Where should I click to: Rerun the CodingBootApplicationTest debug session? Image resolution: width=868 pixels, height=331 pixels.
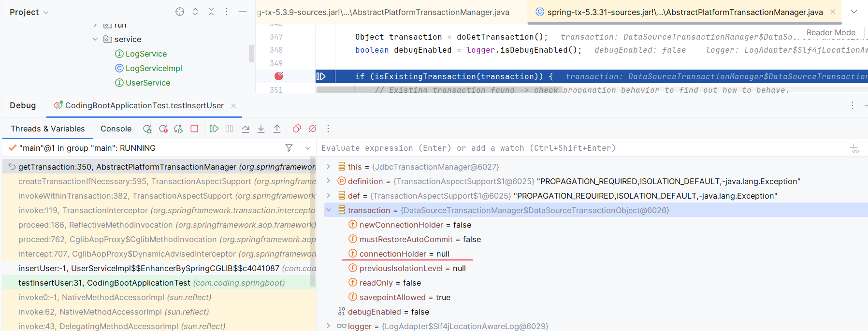147,129
